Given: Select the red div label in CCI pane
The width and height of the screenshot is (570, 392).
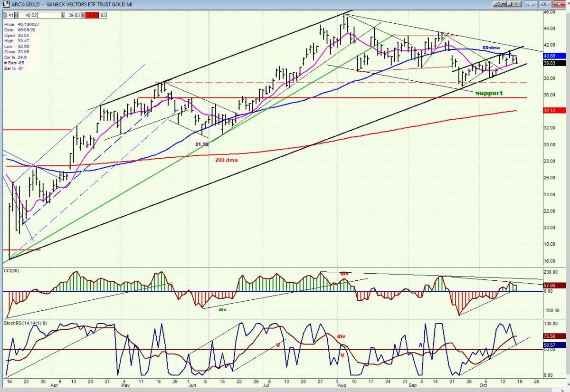Looking at the screenshot, I should click(344, 273).
